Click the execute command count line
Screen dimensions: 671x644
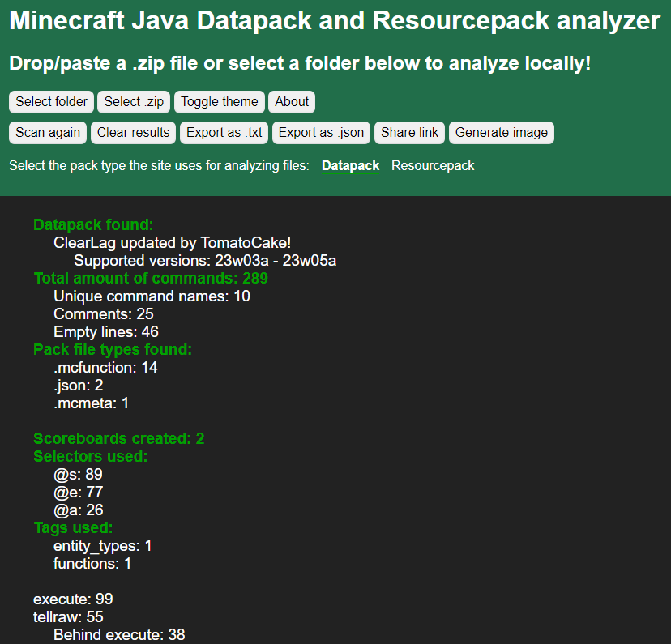pos(72,599)
